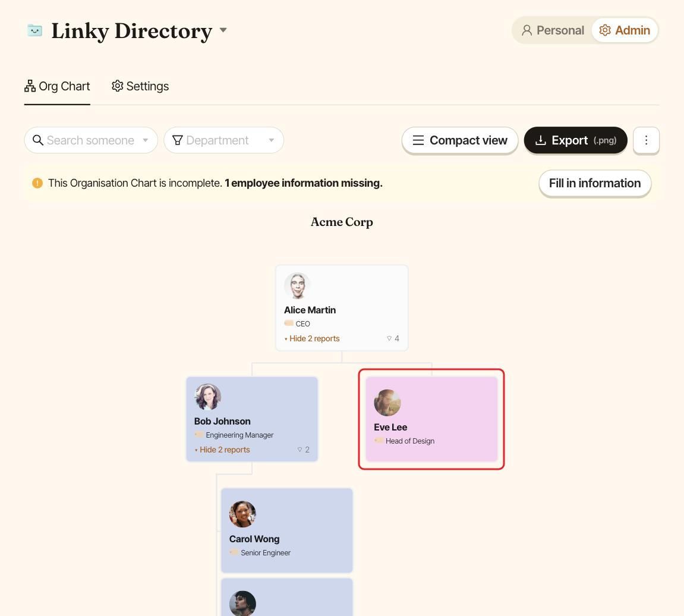684x616 pixels.
Task: Click Eve Lee's avatar
Action: (387, 403)
